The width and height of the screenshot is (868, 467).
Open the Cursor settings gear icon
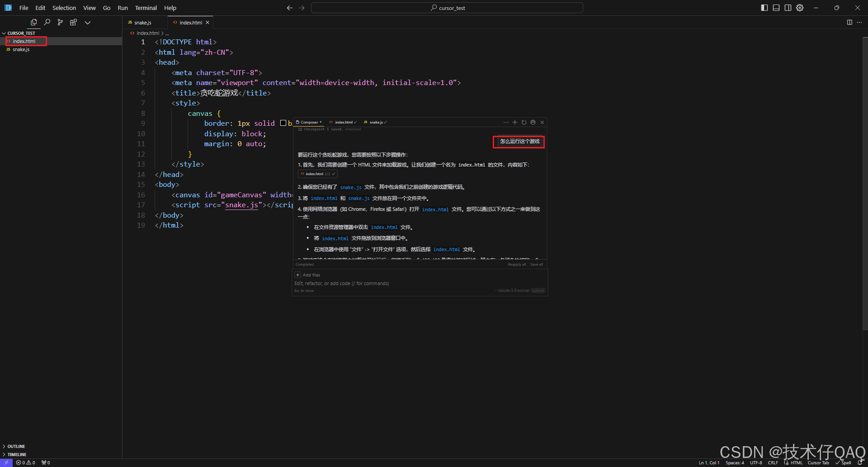pos(800,8)
